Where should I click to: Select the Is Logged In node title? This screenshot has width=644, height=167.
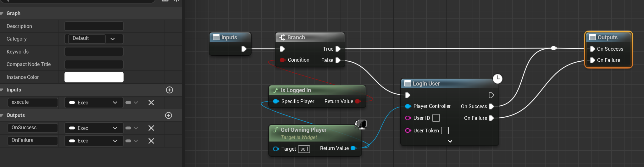296,90
